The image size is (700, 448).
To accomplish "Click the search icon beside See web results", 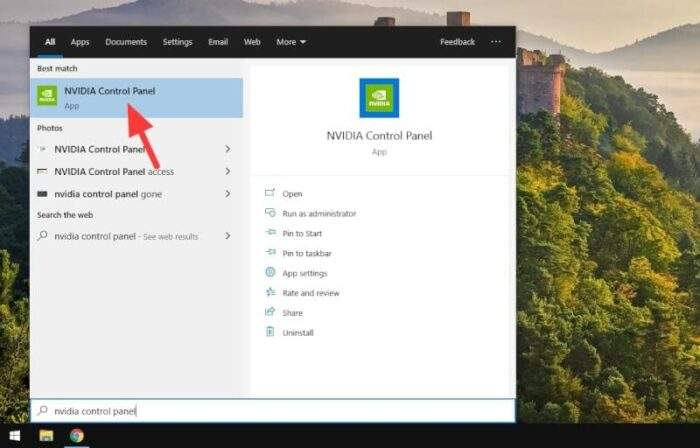I will (42, 235).
